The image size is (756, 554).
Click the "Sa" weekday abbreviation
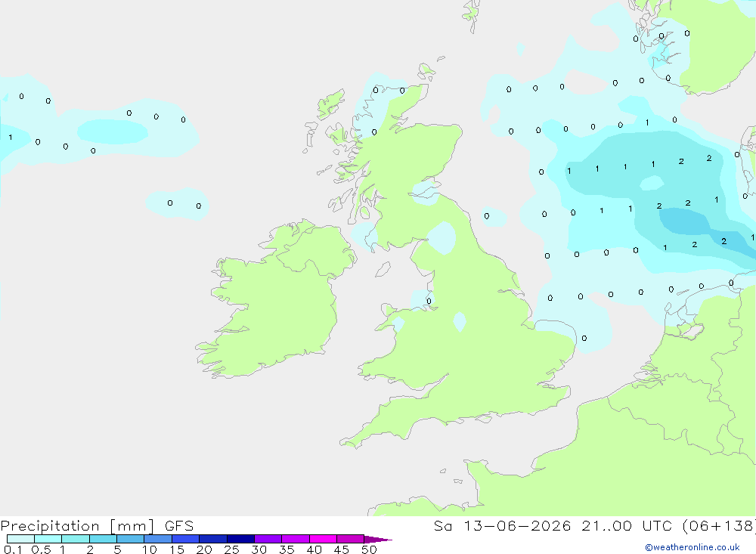click(443, 526)
